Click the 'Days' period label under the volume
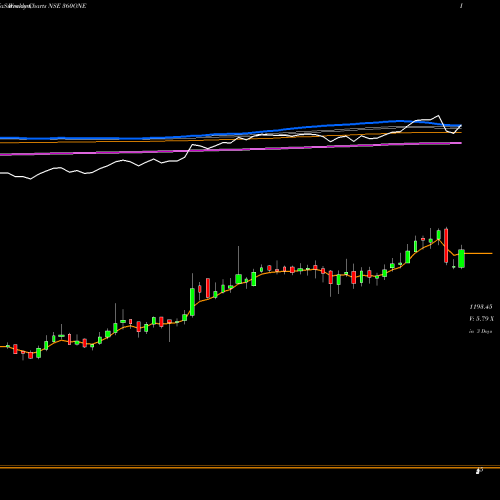The height and width of the screenshot is (500, 500). coord(481,331)
